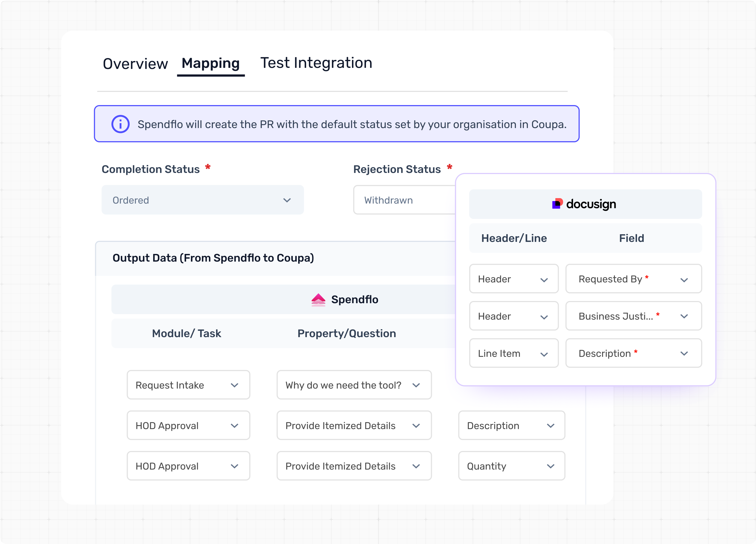
Task: Open 'Why do we need the tool?' dropdown
Action: click(354, 385)
